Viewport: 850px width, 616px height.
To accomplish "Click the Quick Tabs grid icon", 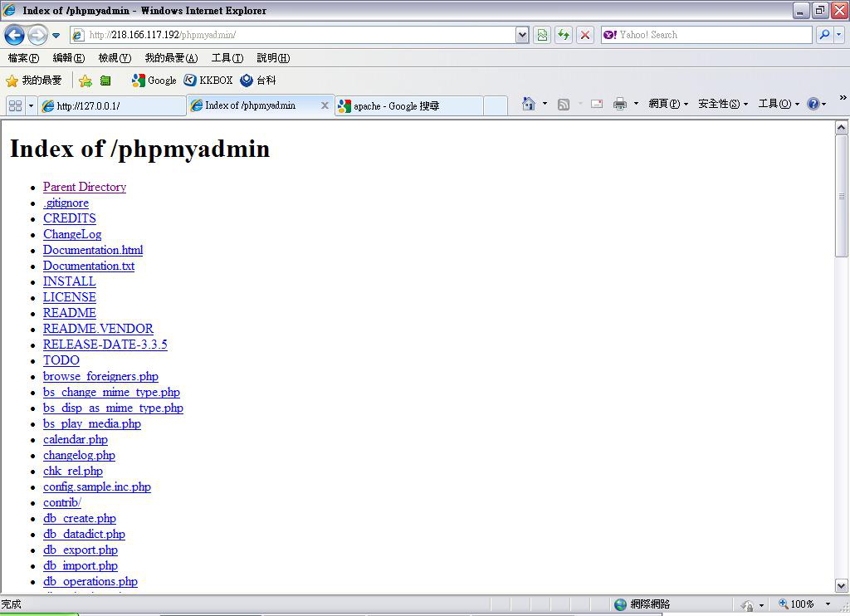I will click(15, 105).
